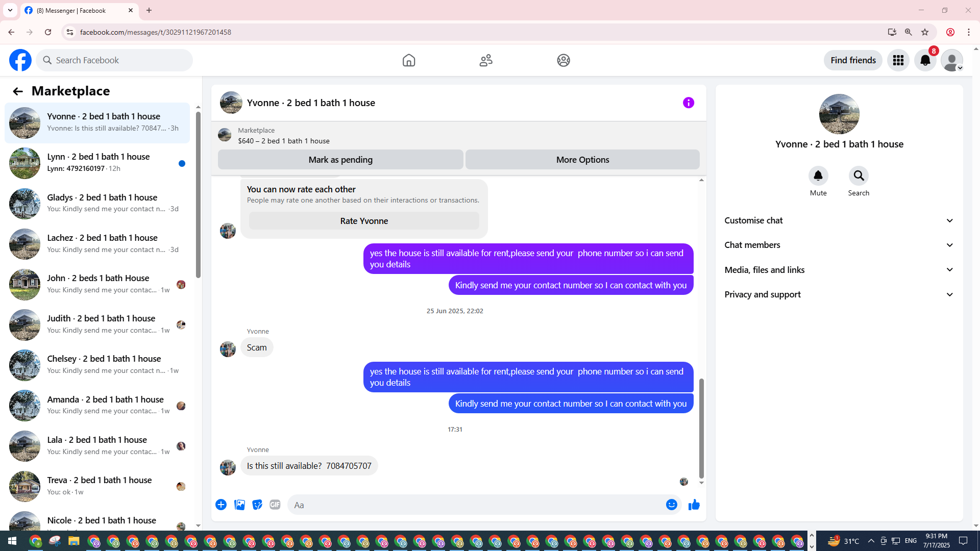The height and width of the screenshot is (551, 980).
Task: View site information icon in address bar
Action: (70, 32)
